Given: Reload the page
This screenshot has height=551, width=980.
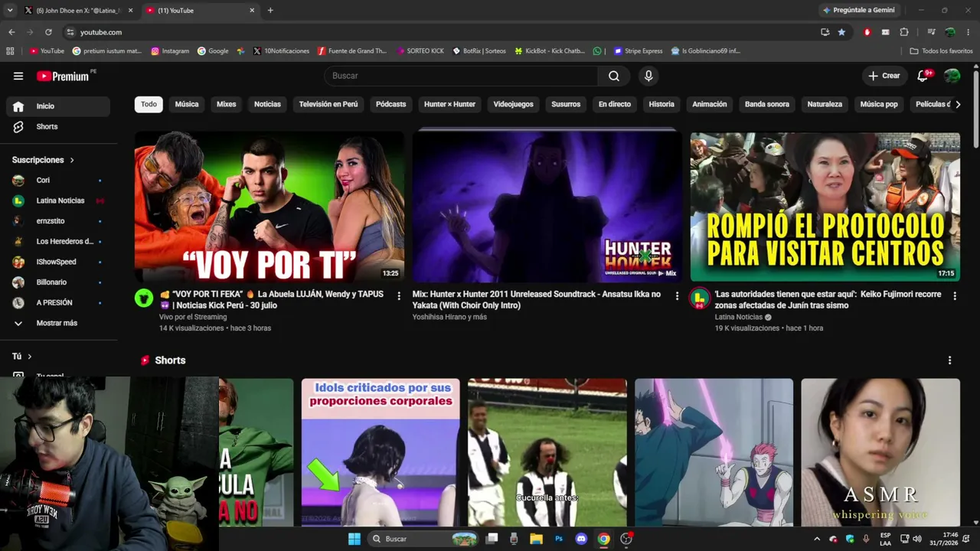Looking at the screenshot, I should tap(48, 32).
